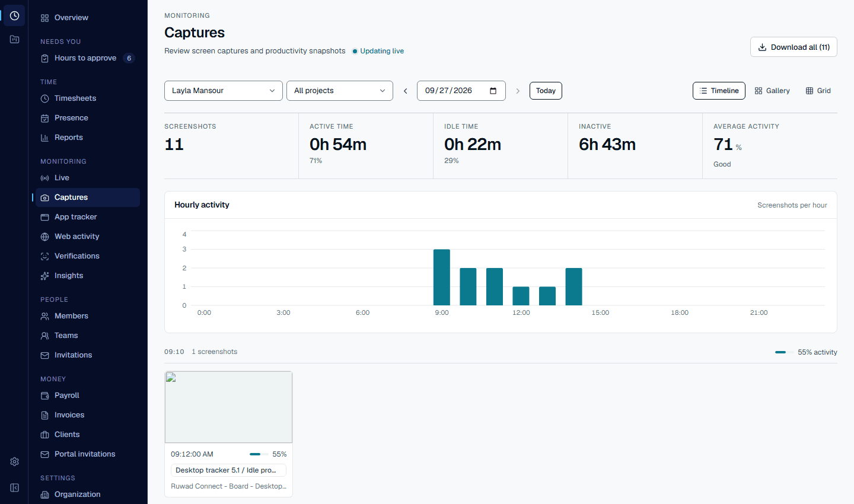Open the All projects dropdown
This screenshot has width=854, height=504.
[x=340, y=91]
